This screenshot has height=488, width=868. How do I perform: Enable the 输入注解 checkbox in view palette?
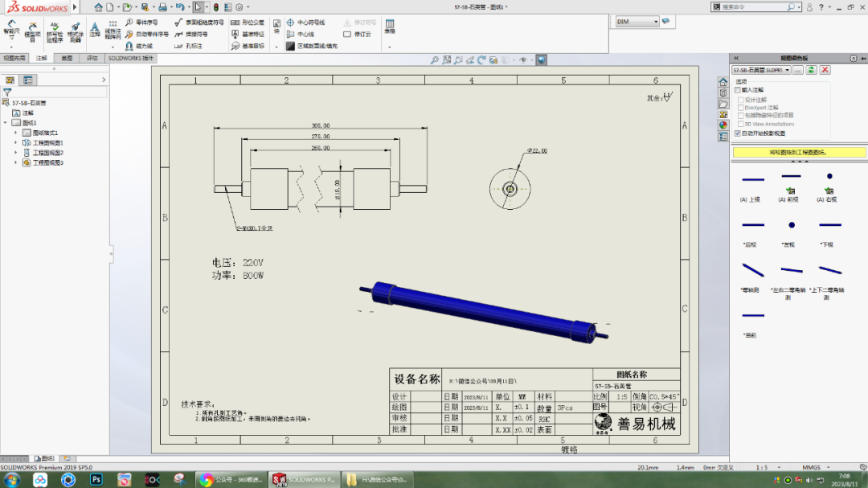coord(737,90)
